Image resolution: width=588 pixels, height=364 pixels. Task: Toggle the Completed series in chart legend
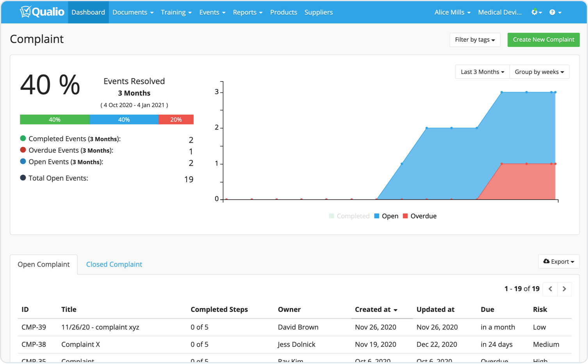[x=349, y=216]
